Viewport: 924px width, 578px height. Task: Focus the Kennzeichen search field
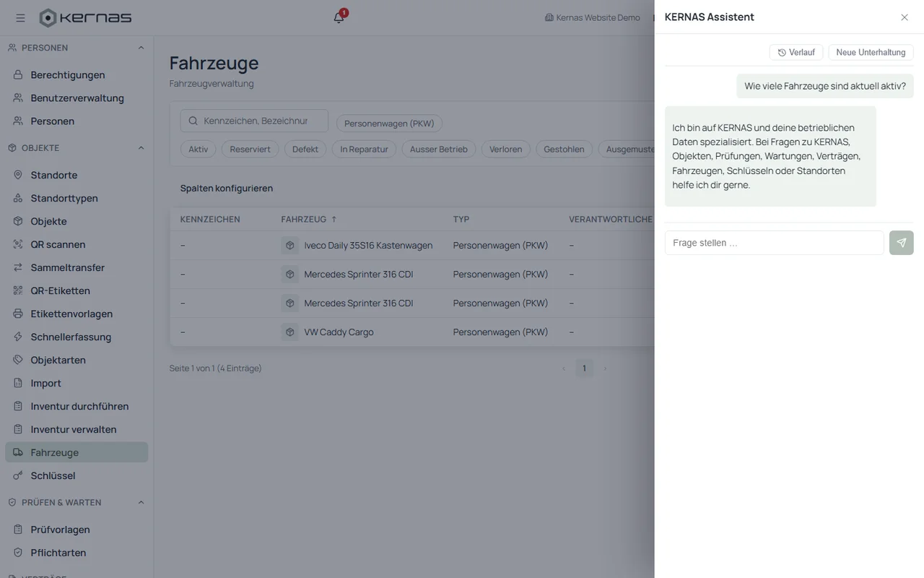(254, 121)
